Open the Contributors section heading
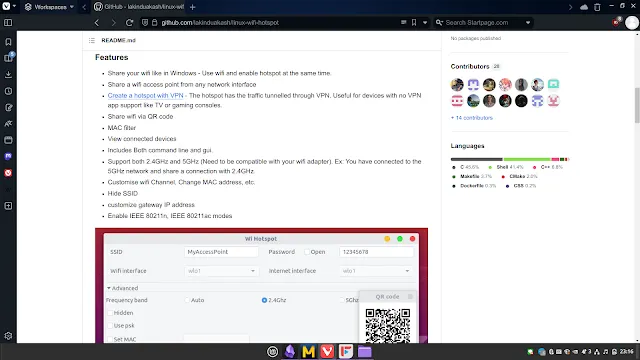The height and width of the screenshot is (360, 640). pos(470,67)
